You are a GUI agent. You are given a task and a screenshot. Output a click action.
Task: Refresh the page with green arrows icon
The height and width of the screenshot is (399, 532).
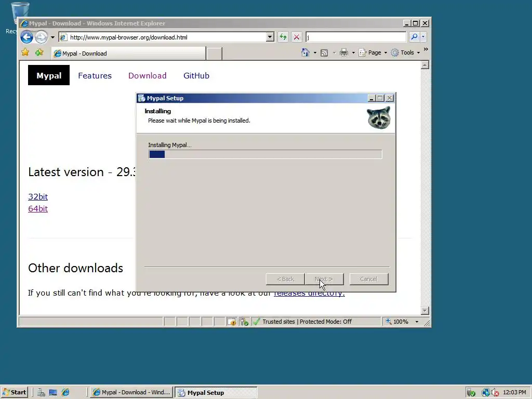click(283, 37)
